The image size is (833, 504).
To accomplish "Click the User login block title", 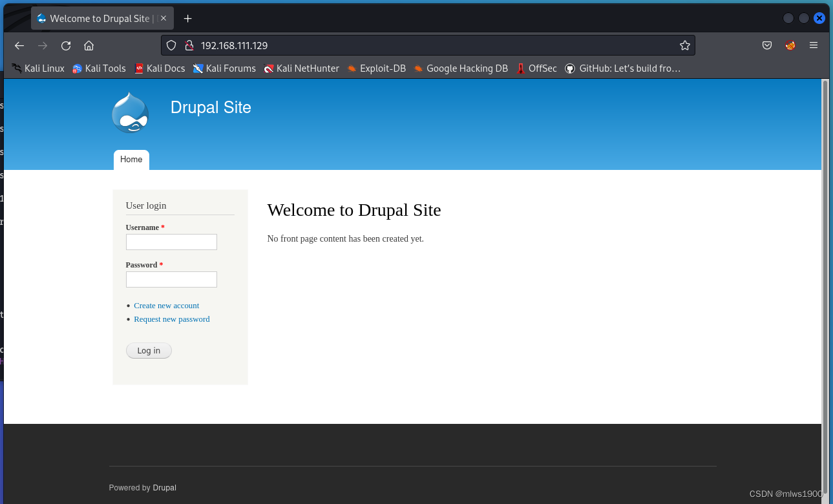I will click(146, 205).
